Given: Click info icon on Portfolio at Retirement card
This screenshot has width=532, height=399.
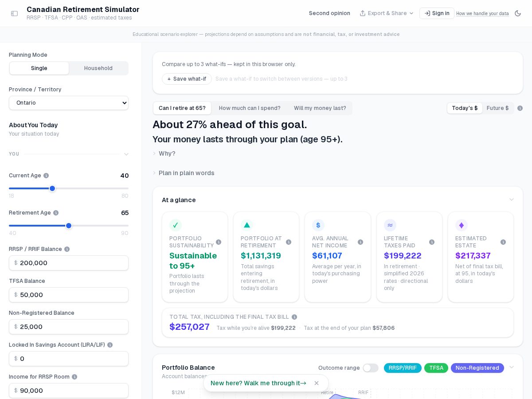Looking at the screenshot, I should click(x=289, y=242).
